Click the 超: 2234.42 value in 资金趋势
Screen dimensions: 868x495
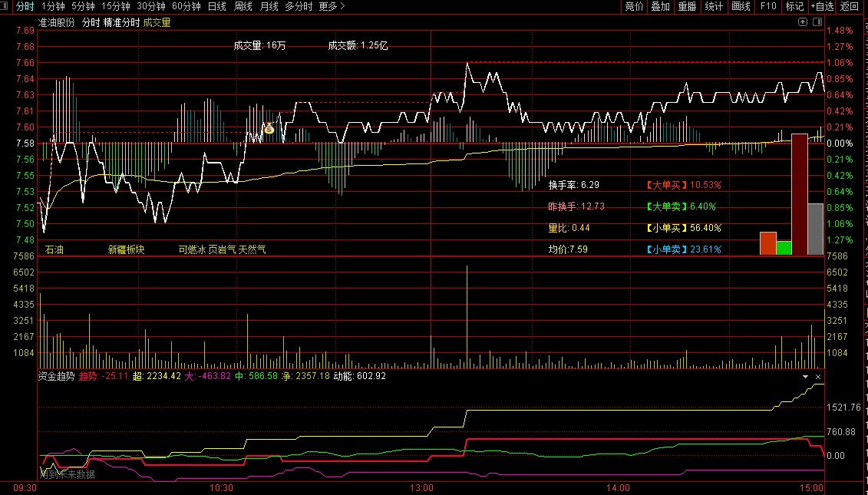click(x=157, y=377)
